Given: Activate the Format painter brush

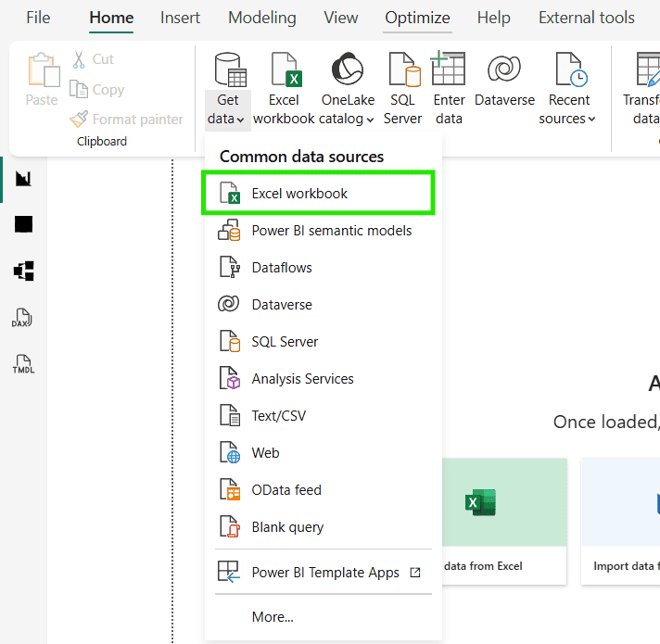Looking at the screenshot, I should click(127, 120).
